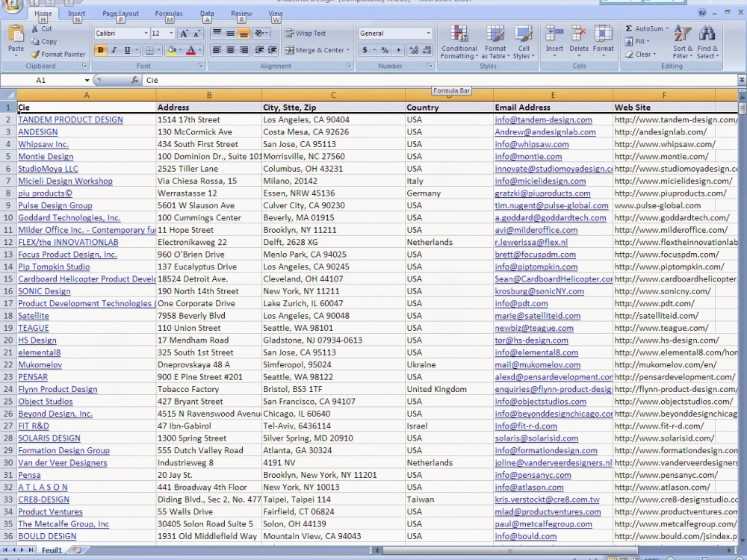Select the Feuil1 sheet tab
This screenshot has width=747, height=560.
point(52,550)
